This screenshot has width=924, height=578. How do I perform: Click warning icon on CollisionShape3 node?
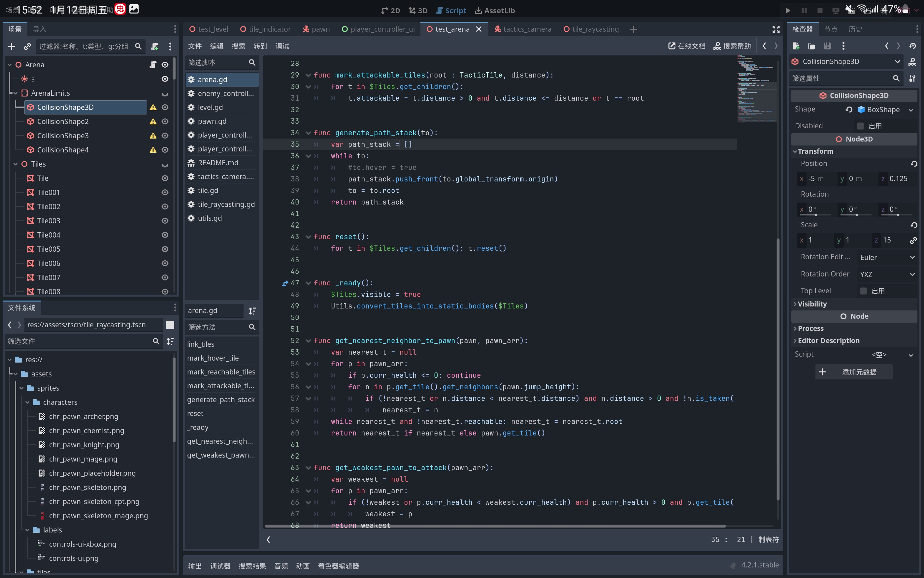153,136
